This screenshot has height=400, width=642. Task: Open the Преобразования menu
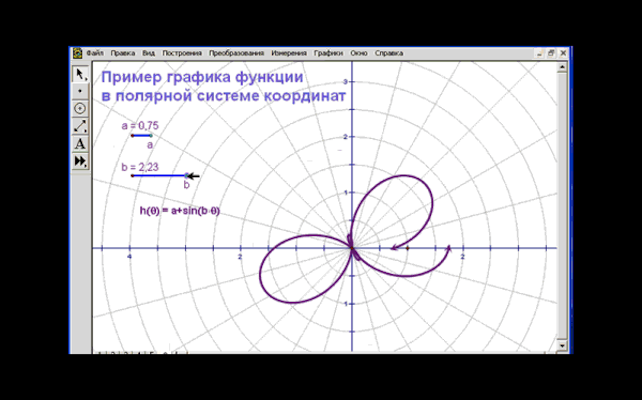[237, 53]
